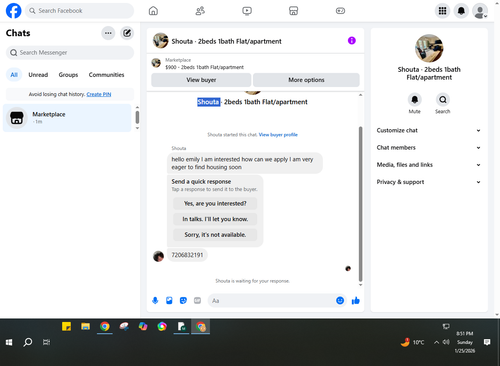Start a new message with compose icon

[127, 33]
